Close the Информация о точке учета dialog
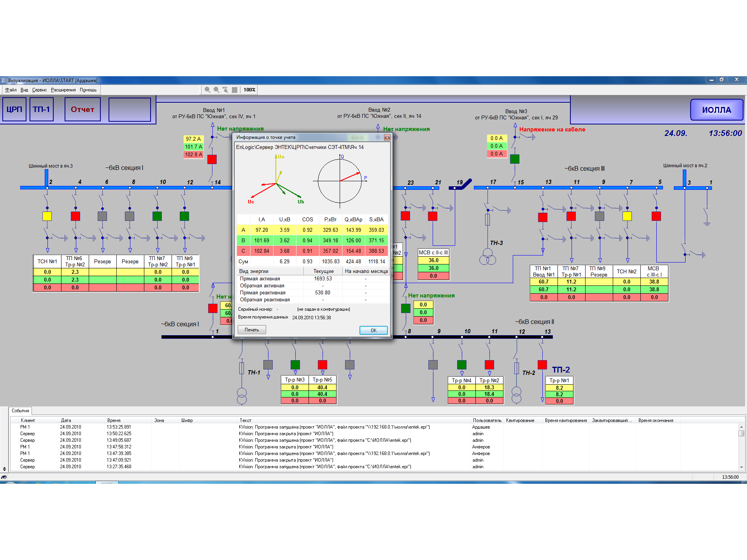Screen dimensions: 747x560 coord(387,137)
